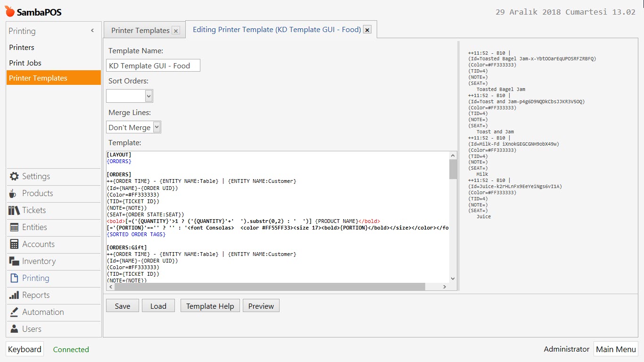Open Automation via pencil icon

pyautogui.click(x=14, y=312)
